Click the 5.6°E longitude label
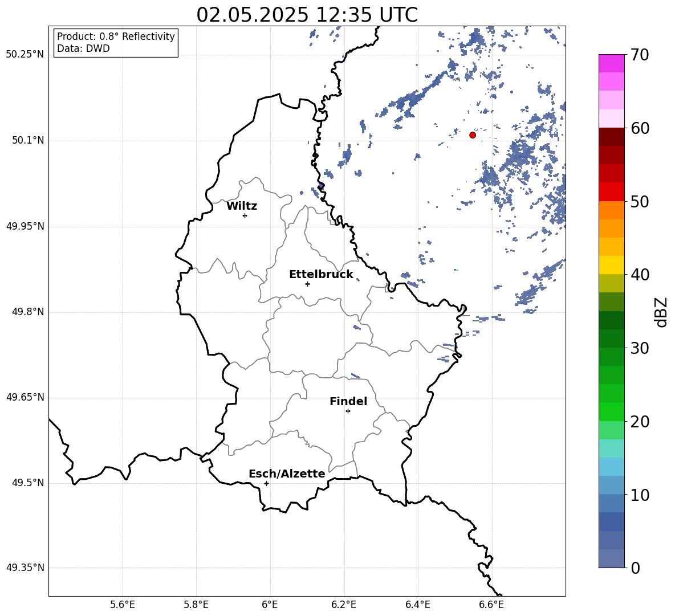 [123, 605]
